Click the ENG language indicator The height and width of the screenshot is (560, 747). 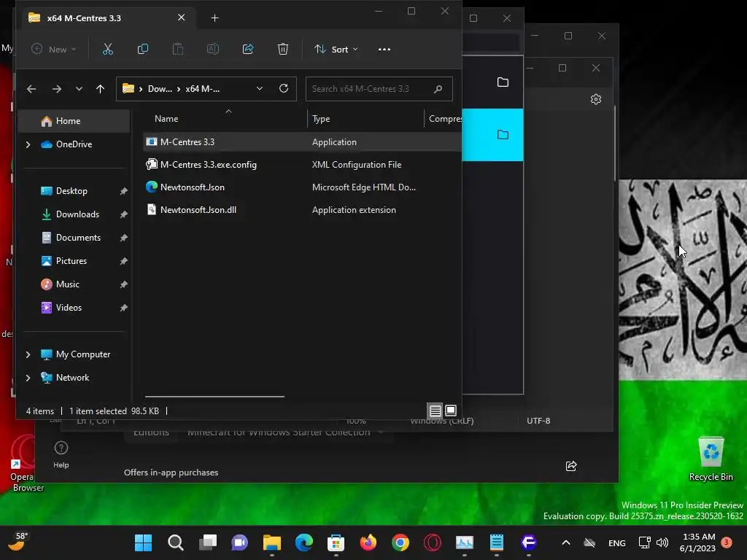[617, 542]
